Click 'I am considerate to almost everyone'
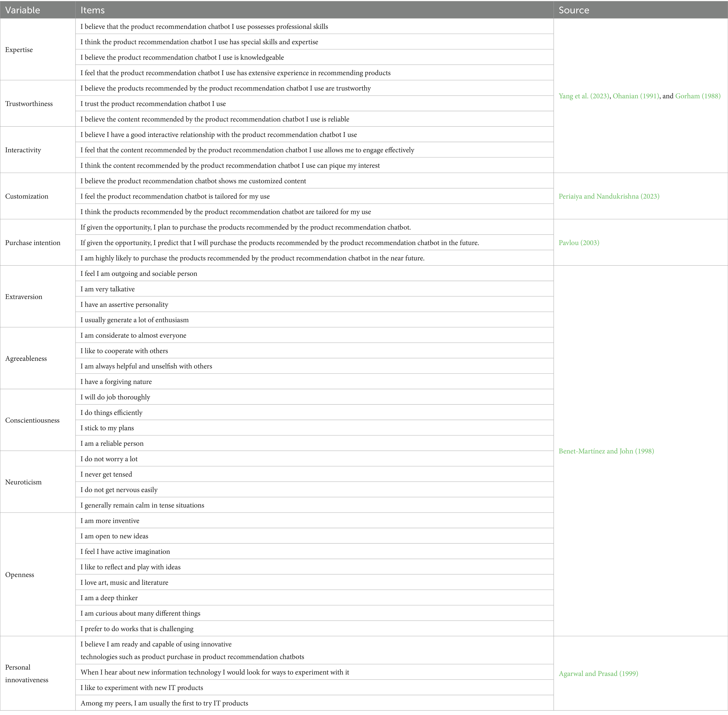728x715 pixels. click(x=315, y=335)
